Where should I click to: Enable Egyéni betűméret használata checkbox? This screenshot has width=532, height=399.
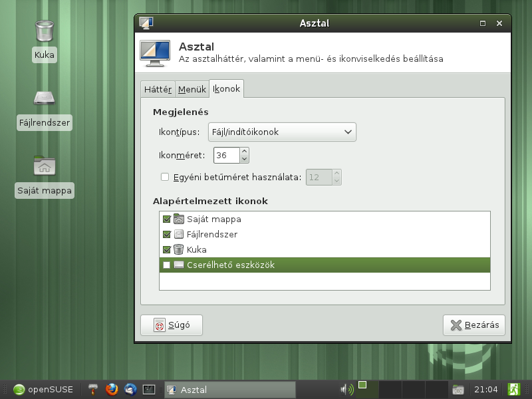pos(165,177)
